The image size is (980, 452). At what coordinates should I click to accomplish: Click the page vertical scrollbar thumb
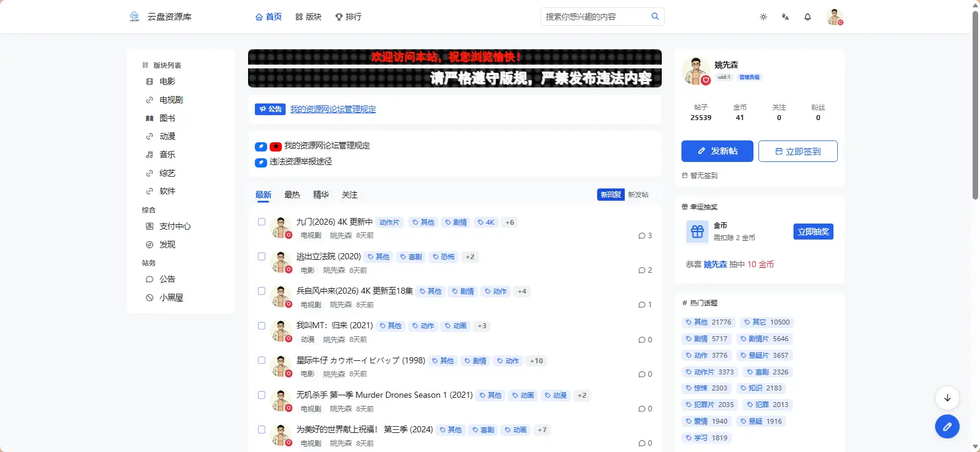(x=975, y=105)
